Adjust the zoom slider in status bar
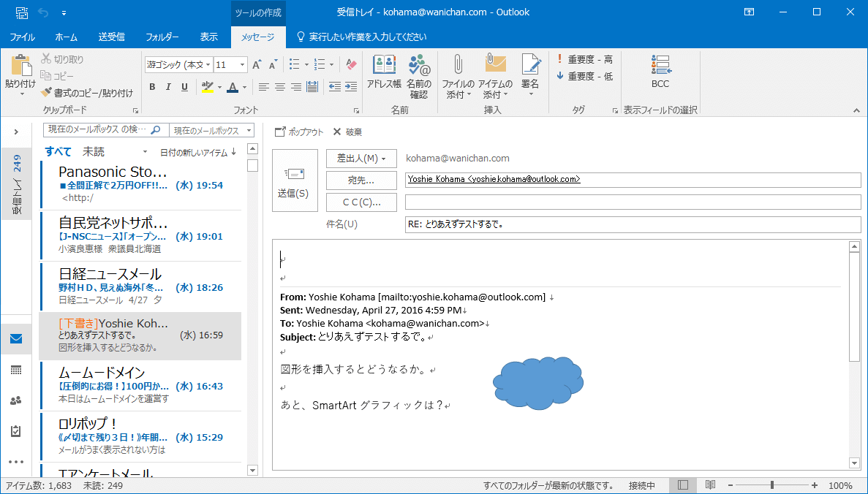The image size is (868, 494). pyautogui.click(x=771, y=485)
